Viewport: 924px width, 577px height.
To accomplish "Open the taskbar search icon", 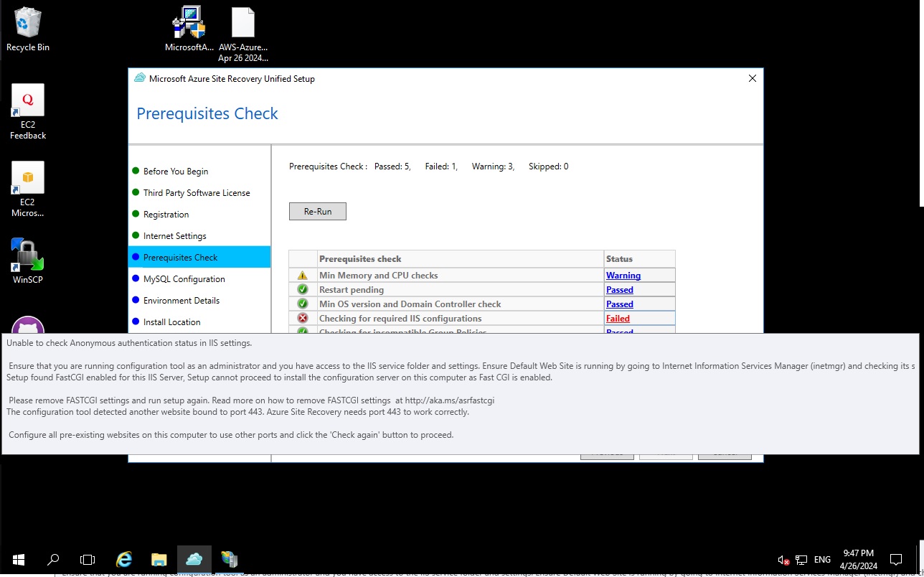I will pyautogui.click(x=53, y=559).
